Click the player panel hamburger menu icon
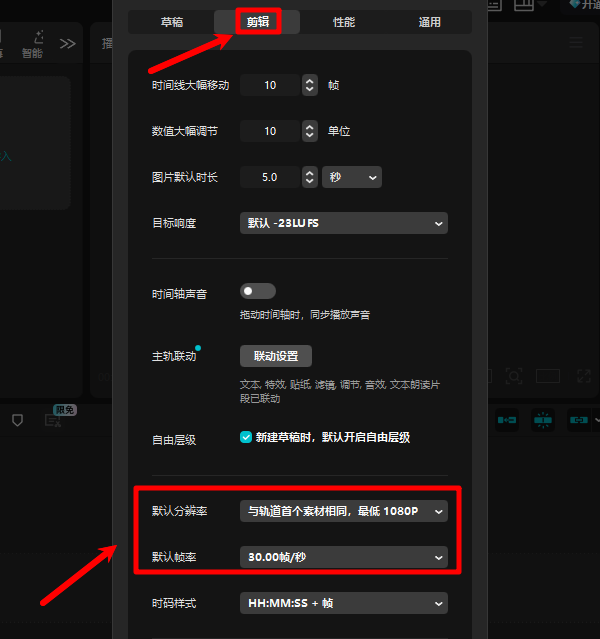The width and height of the screenshot is (600, 639). coord(575,43)
